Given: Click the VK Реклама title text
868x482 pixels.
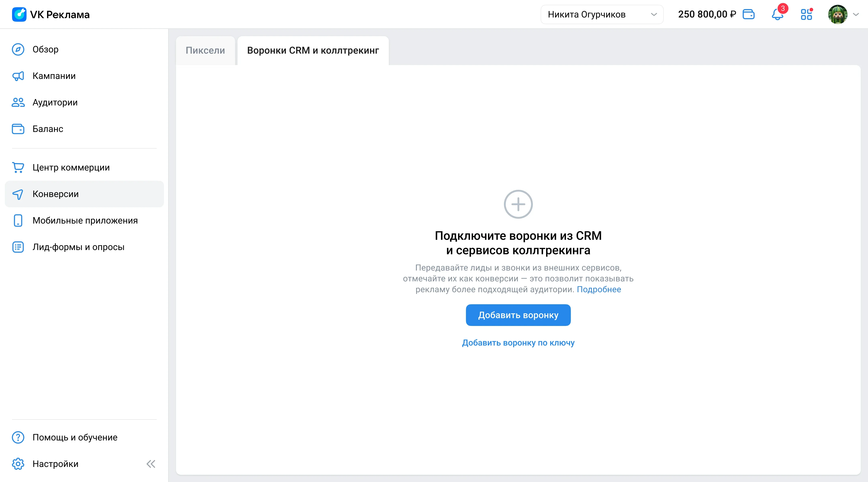Looking at the screenshot, I should click(60, 15).
